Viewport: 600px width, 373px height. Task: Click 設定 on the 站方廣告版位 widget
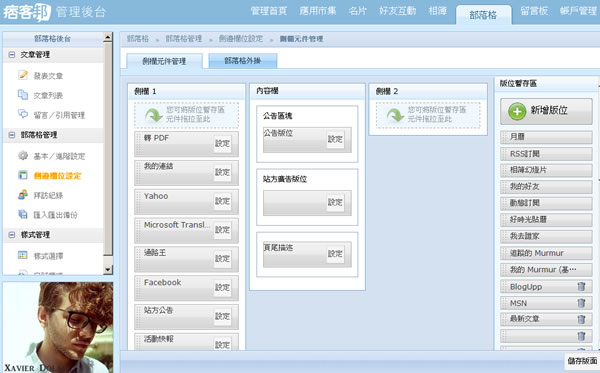tap(335, 202)
